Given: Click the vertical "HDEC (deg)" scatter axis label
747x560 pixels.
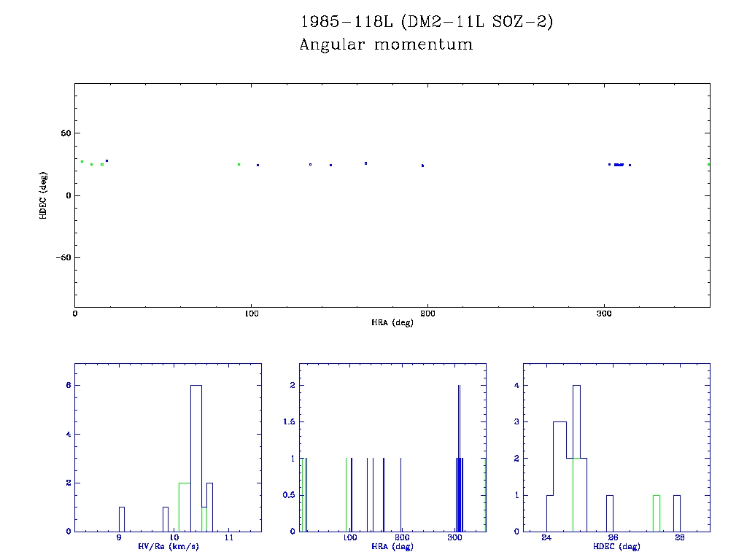Looking at the screenshot, I should click(44, 195).
